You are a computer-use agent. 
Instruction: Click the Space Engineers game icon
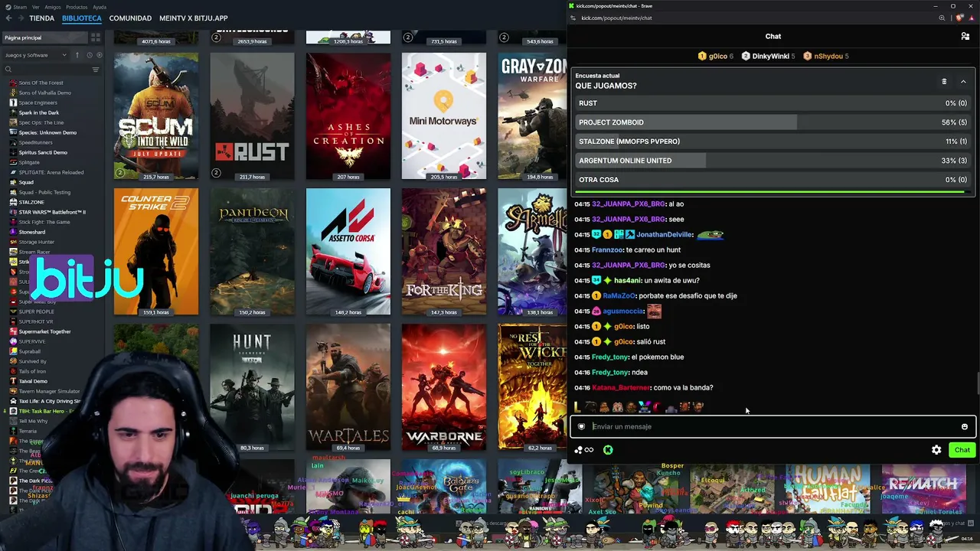(13, 103)
